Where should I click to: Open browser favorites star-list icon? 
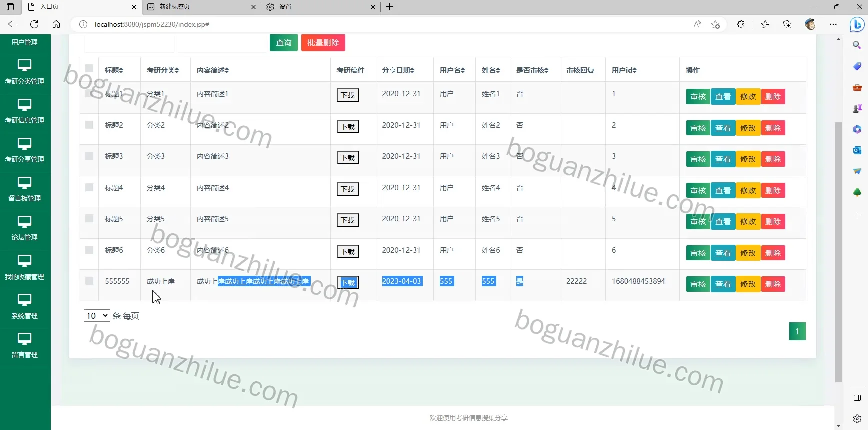tap(765, 24)
